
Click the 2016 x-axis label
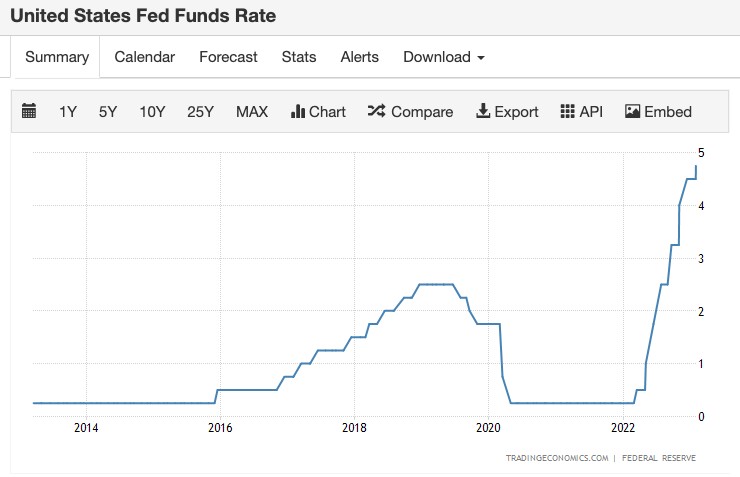point(220,428)
